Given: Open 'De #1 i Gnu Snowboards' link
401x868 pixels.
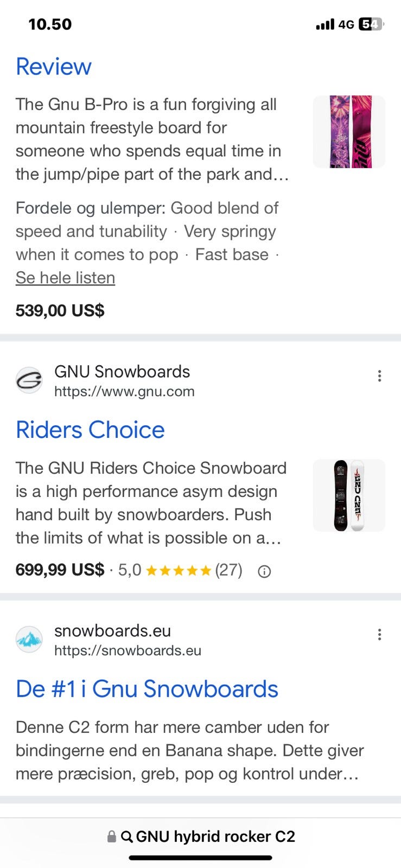Looking at the screenshot, I should click(147, 689).
